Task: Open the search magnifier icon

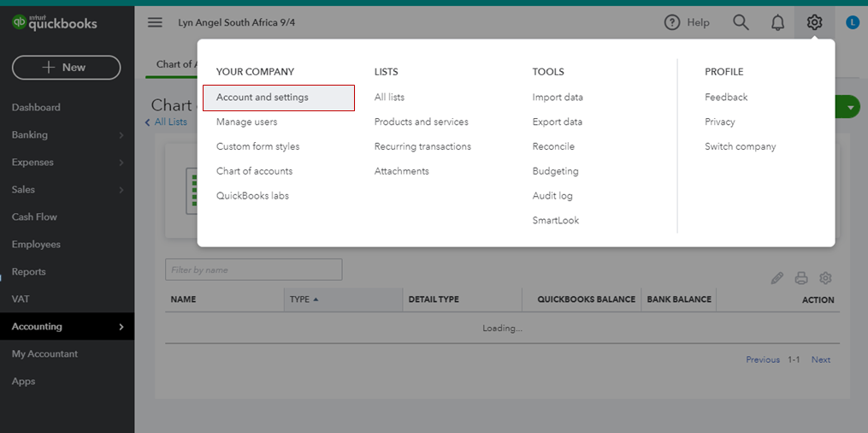Action: coord(741,23)
